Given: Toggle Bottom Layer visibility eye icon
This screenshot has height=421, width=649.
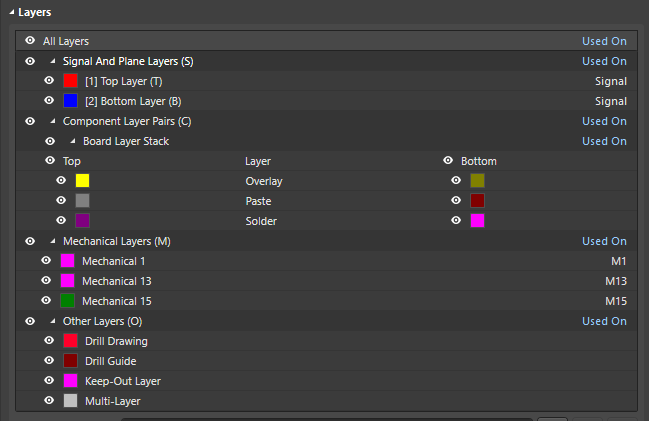Looking at the screenshot, I should (49, 101).
